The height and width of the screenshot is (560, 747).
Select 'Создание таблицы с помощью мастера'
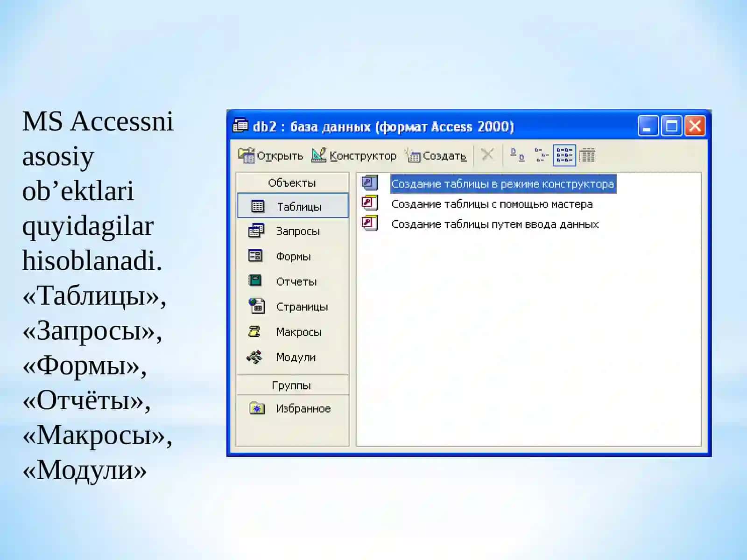point(492,204)
